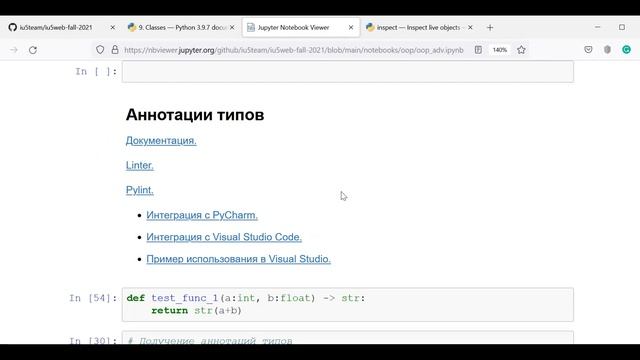Click the Python favicon on Classes tab
This screenshot has width=640, height=360.
click(132, 27)
